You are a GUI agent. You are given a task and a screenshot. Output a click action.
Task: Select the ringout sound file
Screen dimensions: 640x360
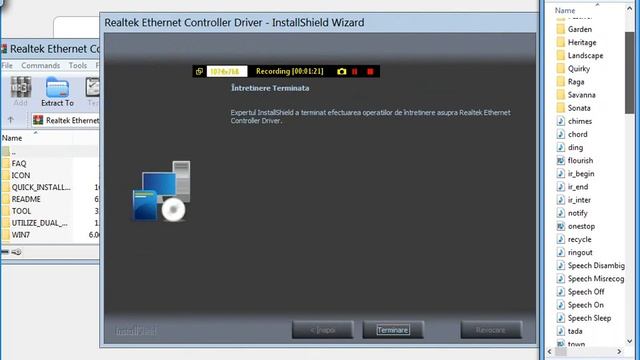[580, 252]
